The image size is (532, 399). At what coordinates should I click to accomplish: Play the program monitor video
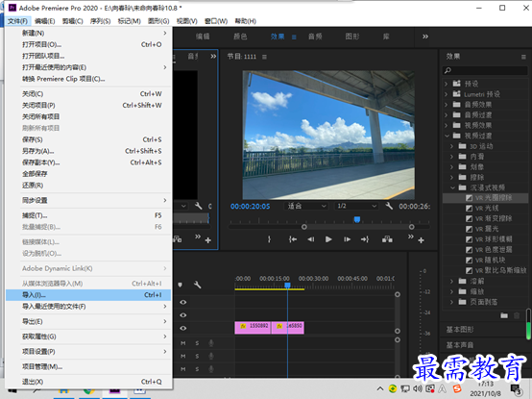click(328, 239)
